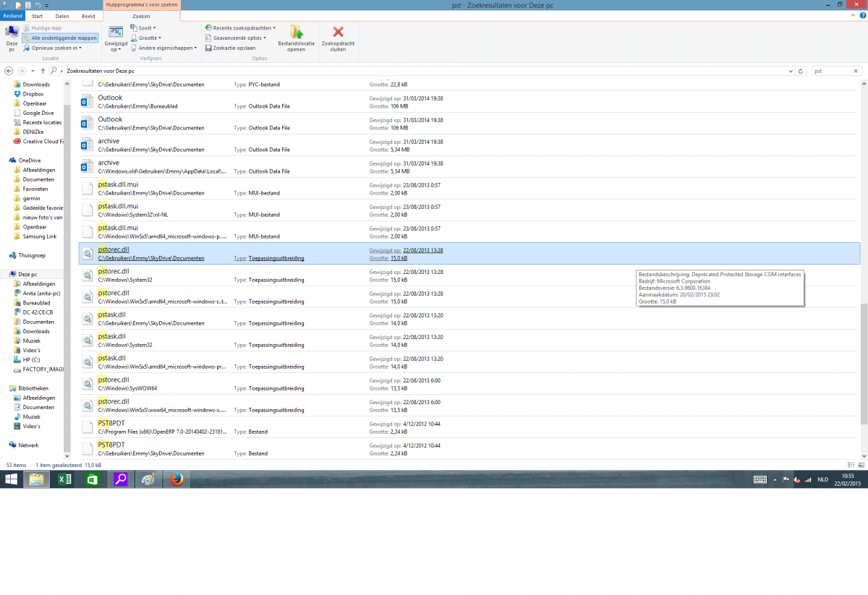Screen dimensions: 868x595
Task: Select Deze pc in navigation tree
Action: click(x=28, y=274)
